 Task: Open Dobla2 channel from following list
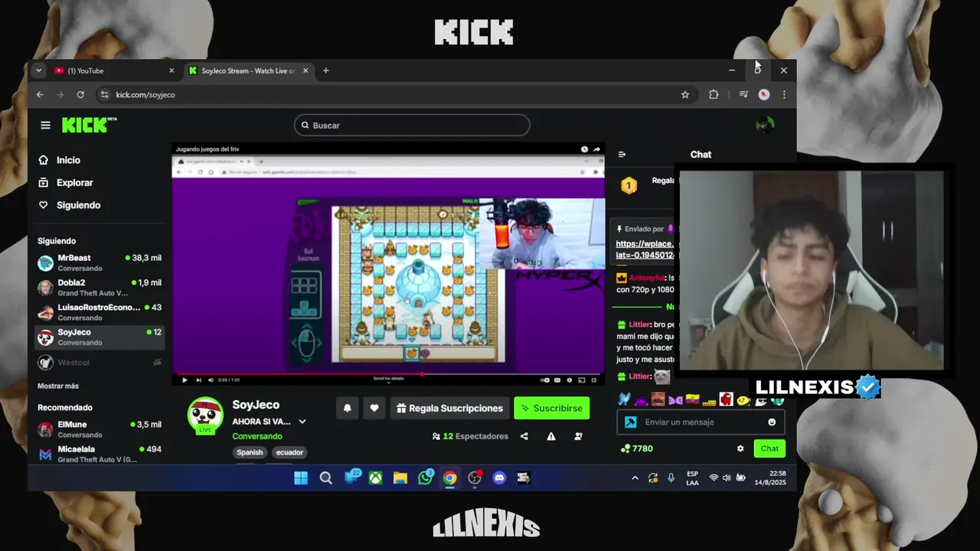tap(100, 287)
